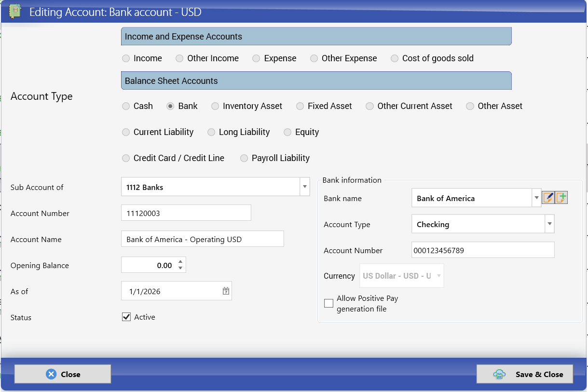Click the Editing Account title text
The height and width of the screenshot is (392, 588).
[115, 12]
